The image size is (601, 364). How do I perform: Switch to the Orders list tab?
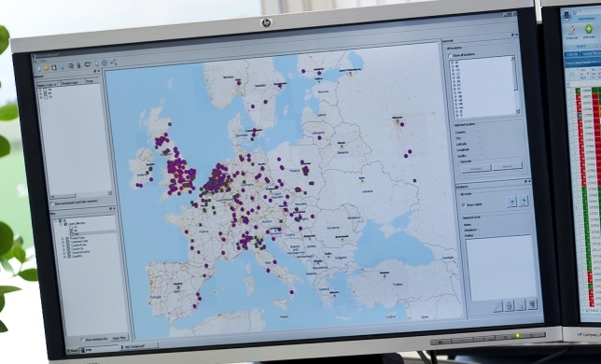(x=571, y=54)
